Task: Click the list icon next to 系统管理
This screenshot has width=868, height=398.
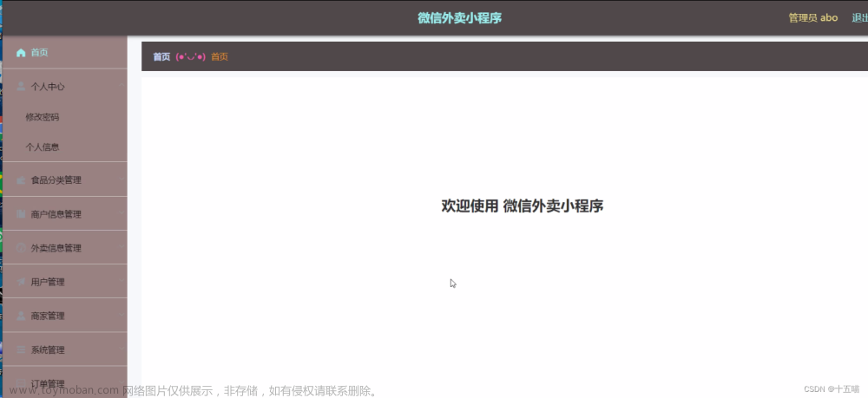Action: click(21, 350)
